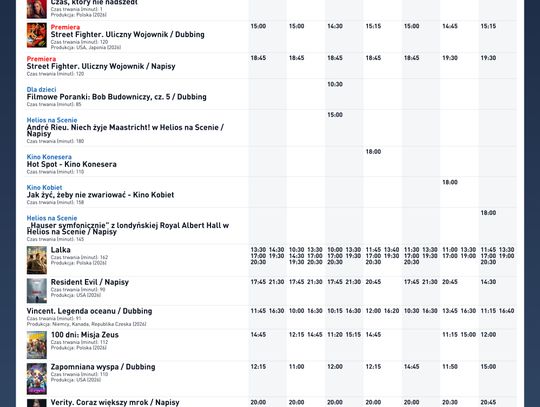
Task: Click Helios na Scenie label above Hauser symfonicznie
Action: 52,218
